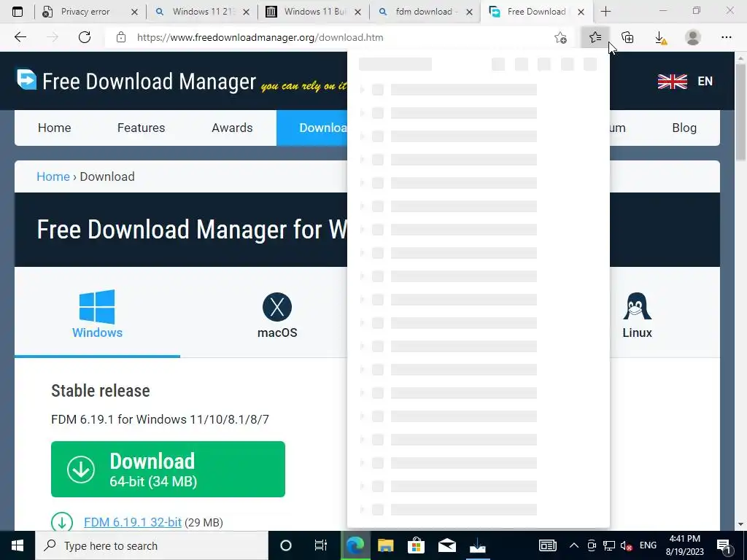Close the Windows 11 Build tab
Screen dimensions: 747x560
pyautogui.click(x=357, y=12)
